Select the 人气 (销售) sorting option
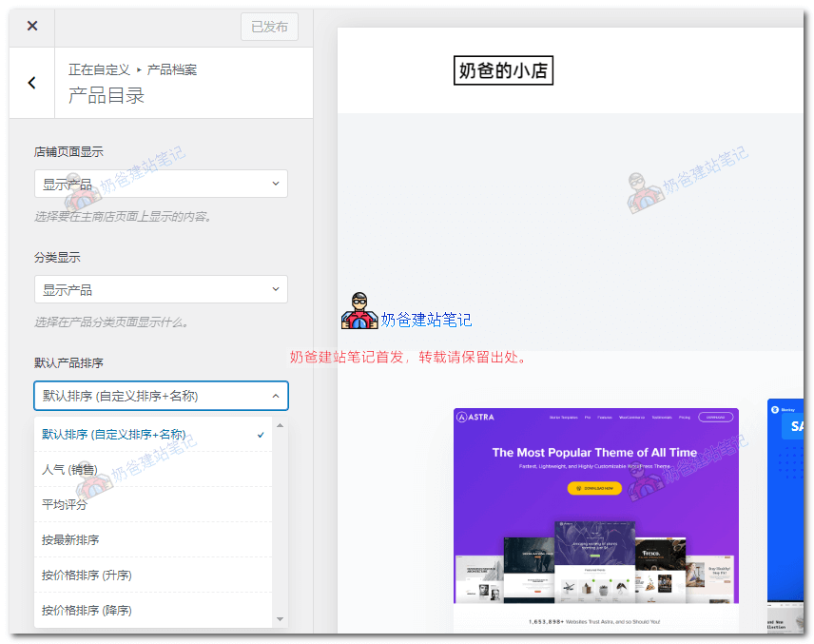The image size is (814, 644). tap(152, 470)
